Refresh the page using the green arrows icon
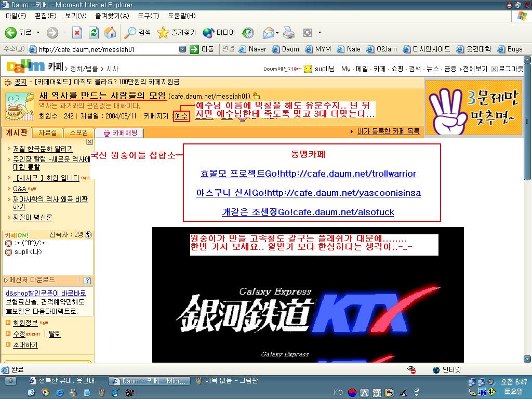The height and width of the screenshot is (399, 532). click(x=94, y=33)
